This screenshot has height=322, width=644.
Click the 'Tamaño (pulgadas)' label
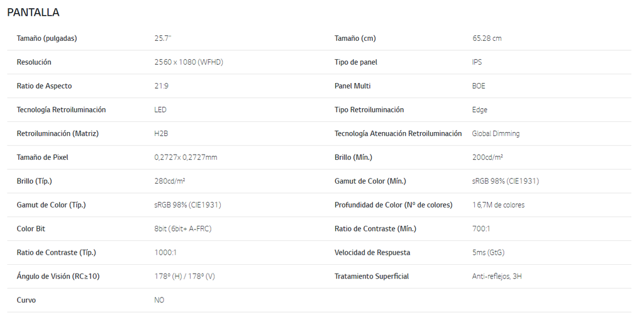[47, 38]
